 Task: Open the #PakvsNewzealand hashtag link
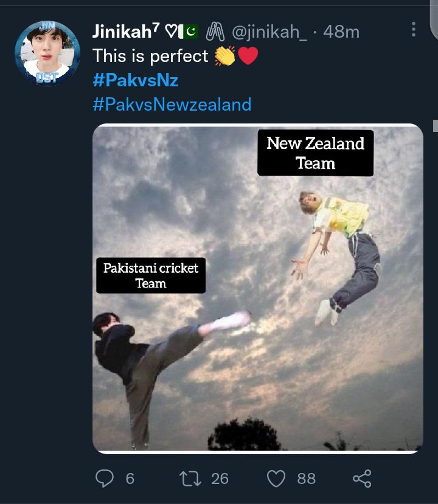172,105
